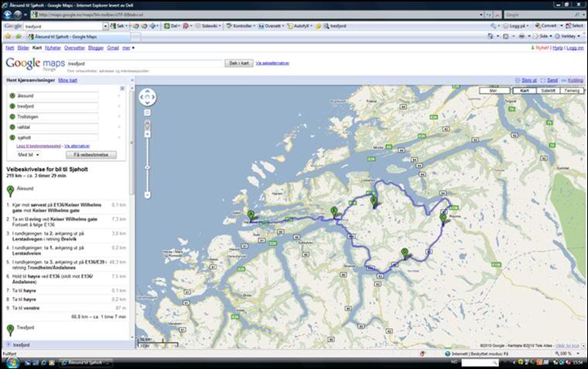Switch map view to Terreng
Viewport: 588px width, 369px height.
pos(571,91)
